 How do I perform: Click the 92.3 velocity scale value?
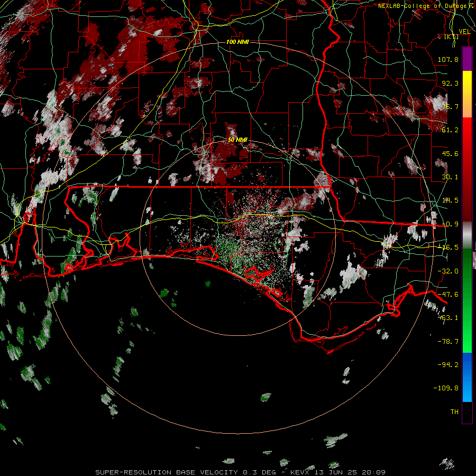(x=450, y=83)
